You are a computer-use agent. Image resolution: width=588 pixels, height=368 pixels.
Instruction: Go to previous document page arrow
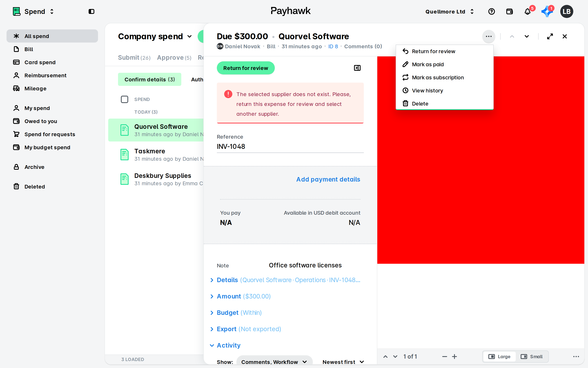click(x=385, y=357)
